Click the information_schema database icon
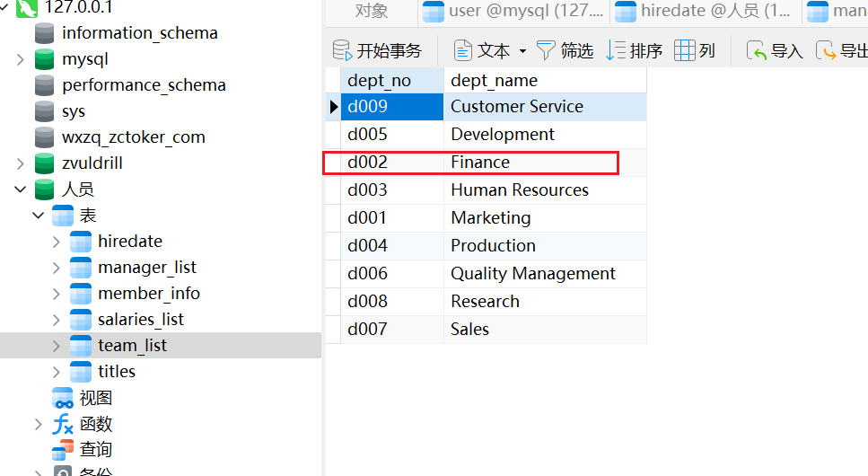868x476 pixels. 44,33
